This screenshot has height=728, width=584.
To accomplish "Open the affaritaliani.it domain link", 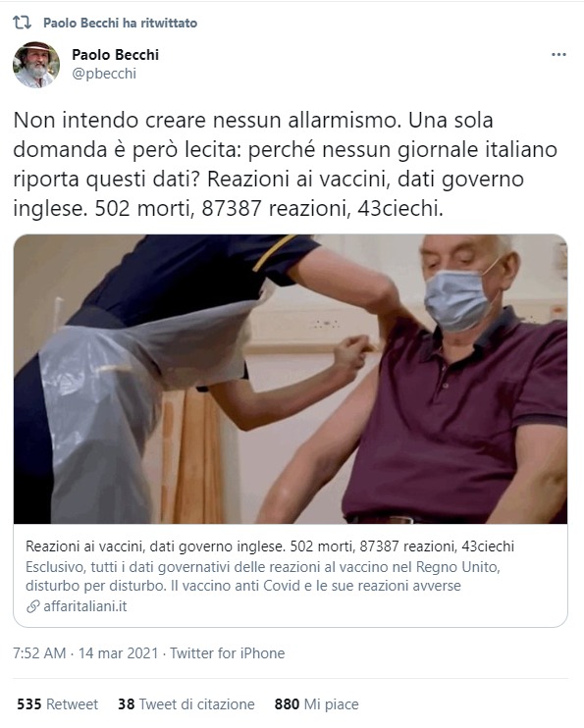I will (x=85, y=606).
